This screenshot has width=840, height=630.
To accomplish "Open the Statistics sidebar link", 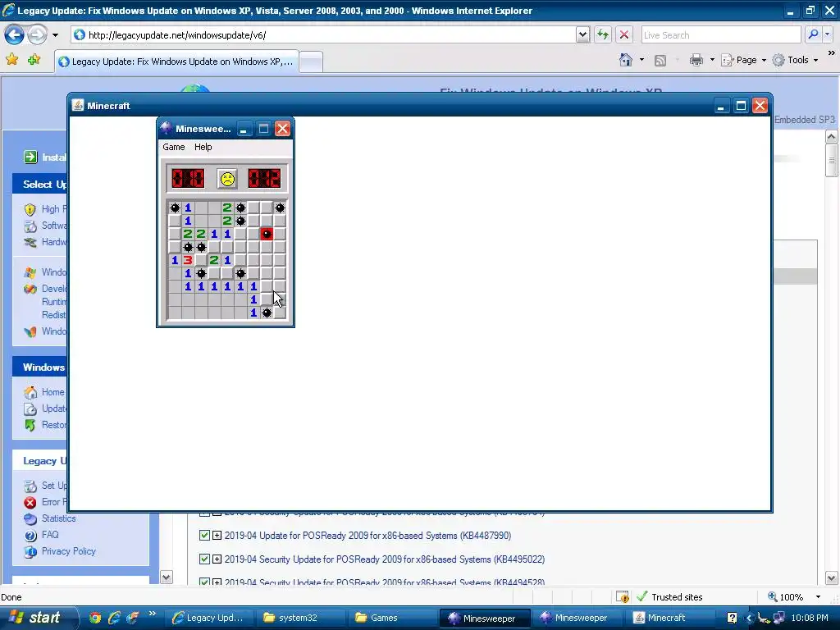I will (x=58, y=518).
